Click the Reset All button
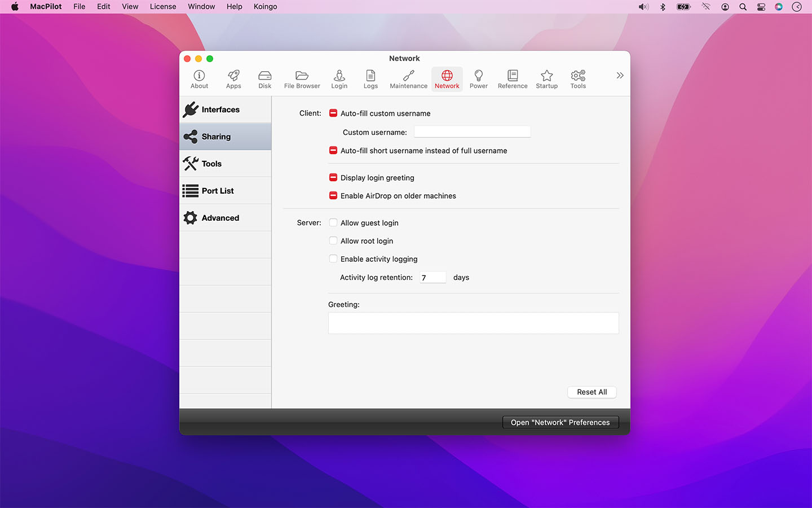The image size is (812, 508). click(592, 392)
